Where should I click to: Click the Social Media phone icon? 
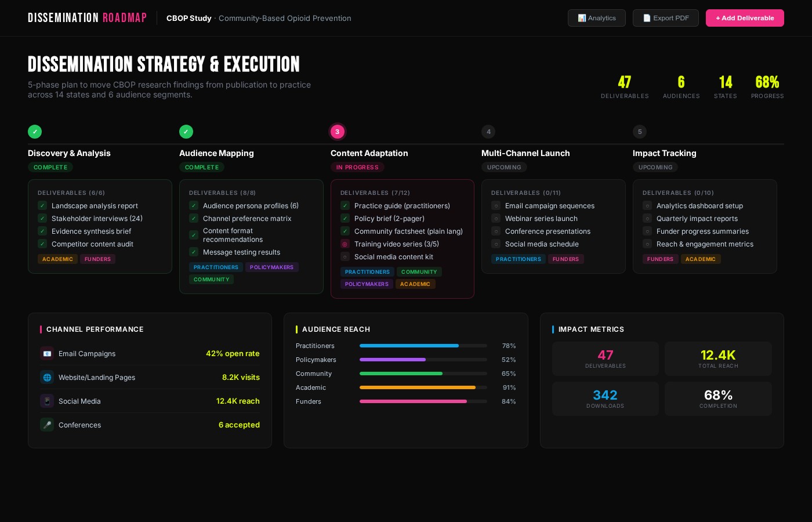47,401
